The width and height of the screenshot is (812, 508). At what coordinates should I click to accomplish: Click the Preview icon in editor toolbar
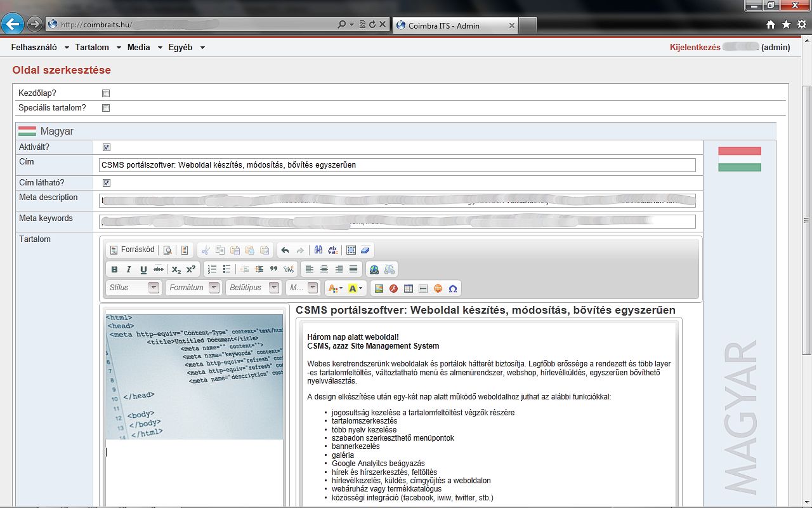[167, 250]
